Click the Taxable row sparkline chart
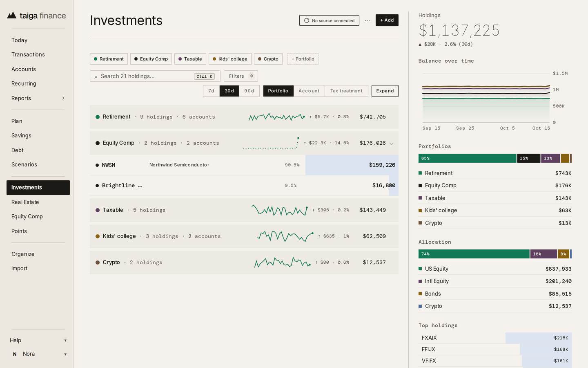 click(280, 210)
